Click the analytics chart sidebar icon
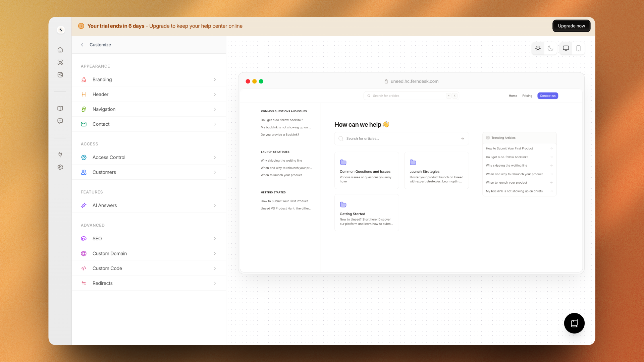The height and width of the screenshot is (362, 644). [x=60, y=75]
